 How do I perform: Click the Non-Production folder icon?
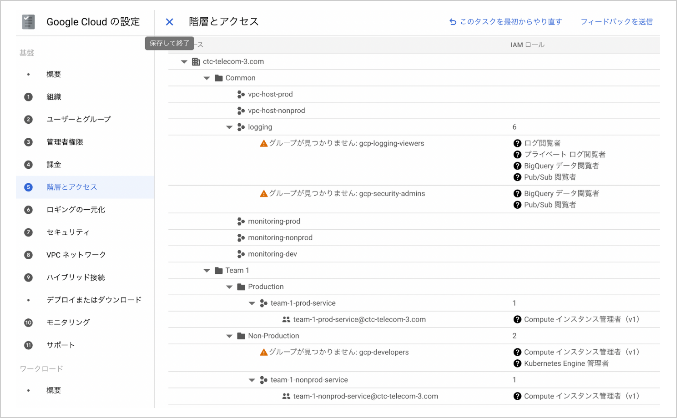pos(241,336)
